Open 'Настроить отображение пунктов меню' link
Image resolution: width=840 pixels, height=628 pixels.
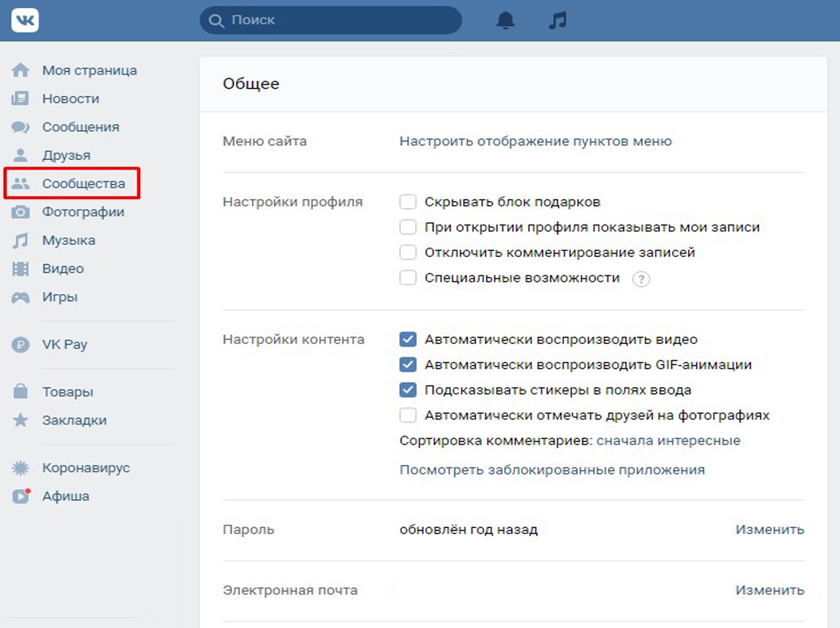535,142
